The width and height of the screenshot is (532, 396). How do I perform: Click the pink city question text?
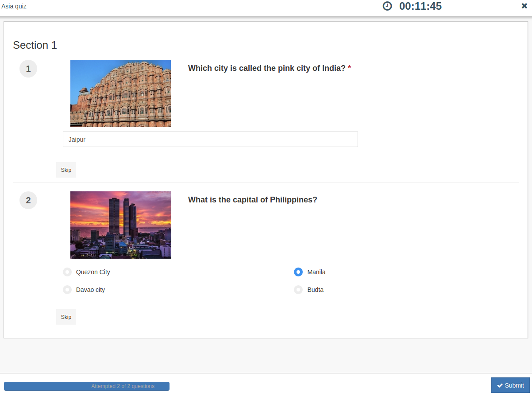(x=266, y=68)
